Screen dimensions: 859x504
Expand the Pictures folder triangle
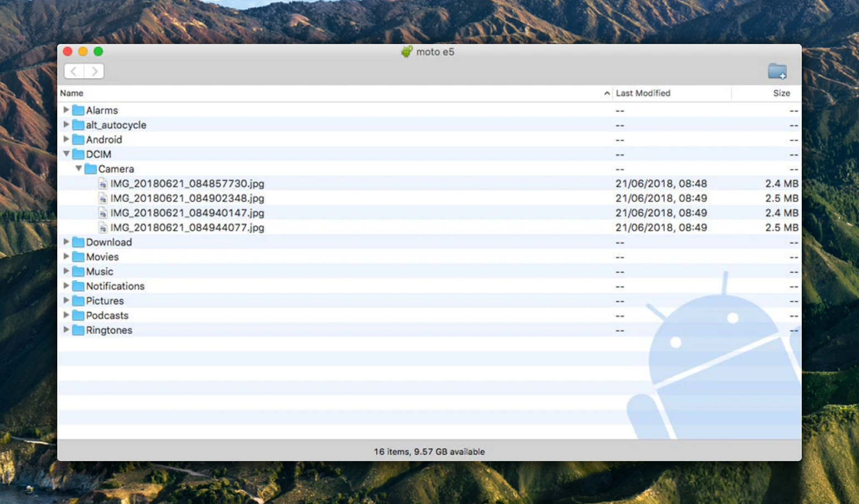point(66,301)
